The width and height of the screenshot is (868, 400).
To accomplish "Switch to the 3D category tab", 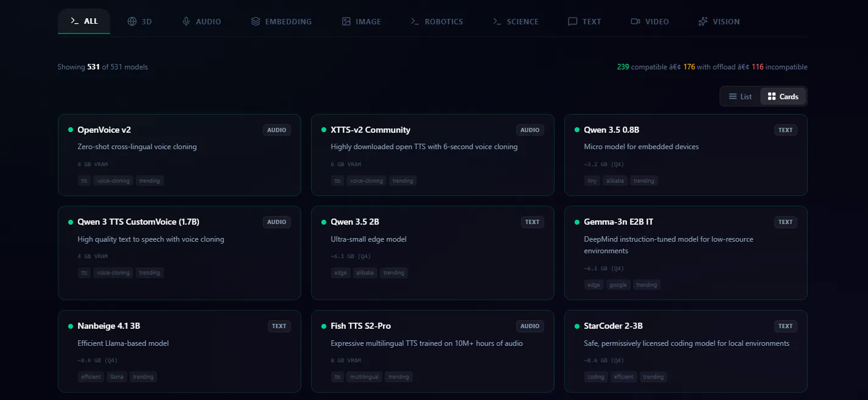I will (x=139, y=21).
